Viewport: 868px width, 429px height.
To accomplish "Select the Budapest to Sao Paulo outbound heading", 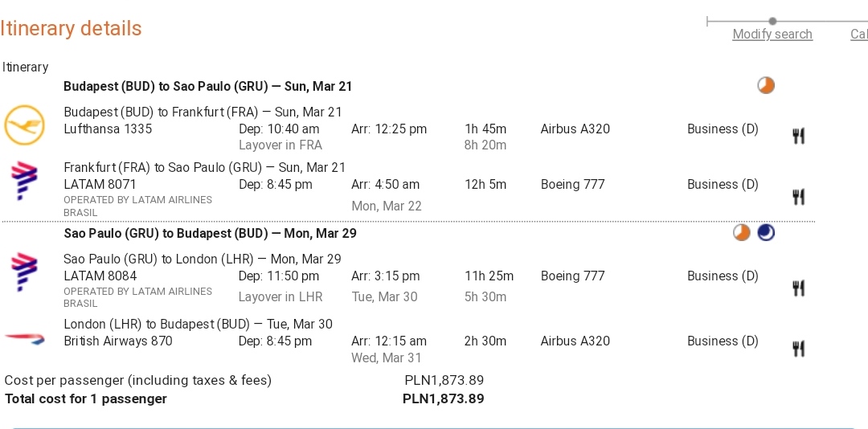I will pos(207,86).
